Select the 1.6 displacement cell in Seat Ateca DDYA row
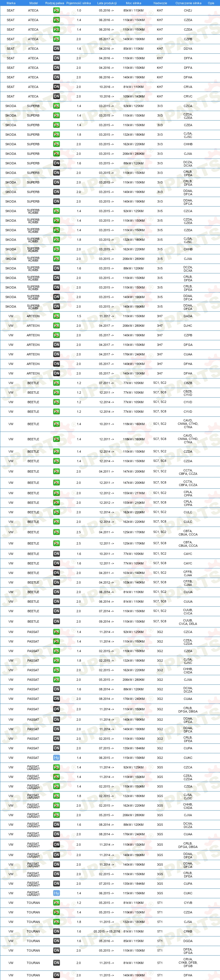The image size is (220, 980). [x=79, y=49]
